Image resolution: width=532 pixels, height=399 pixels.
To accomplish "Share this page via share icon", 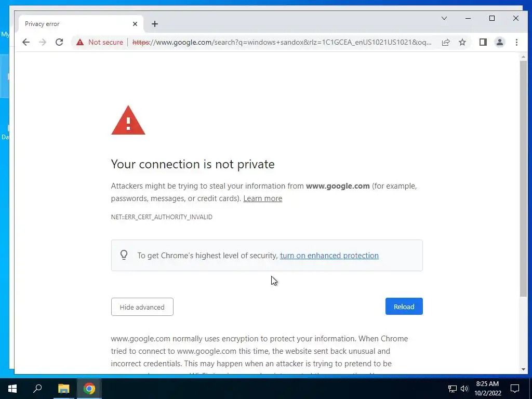I will point(445,42).
